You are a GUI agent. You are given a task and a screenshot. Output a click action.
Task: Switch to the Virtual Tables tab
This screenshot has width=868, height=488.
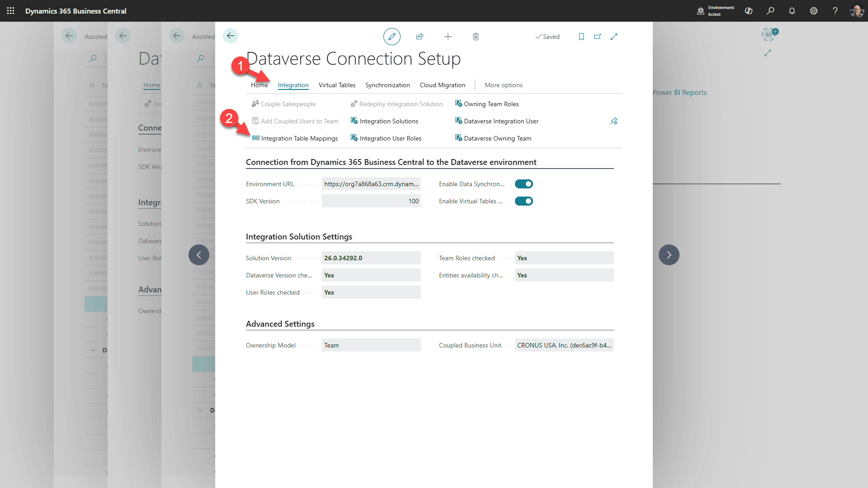(x=337, y=85)
